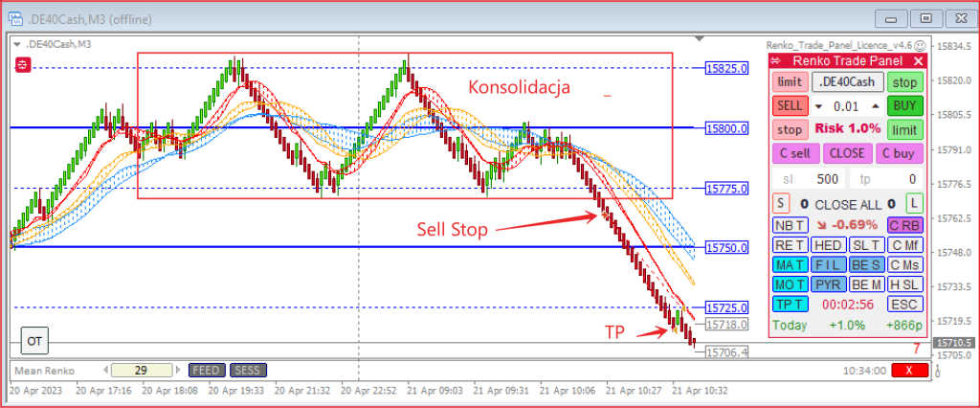Click the red X button at bottom right
The height and width of the screenshot is (408, 980).
click(907, 370)
